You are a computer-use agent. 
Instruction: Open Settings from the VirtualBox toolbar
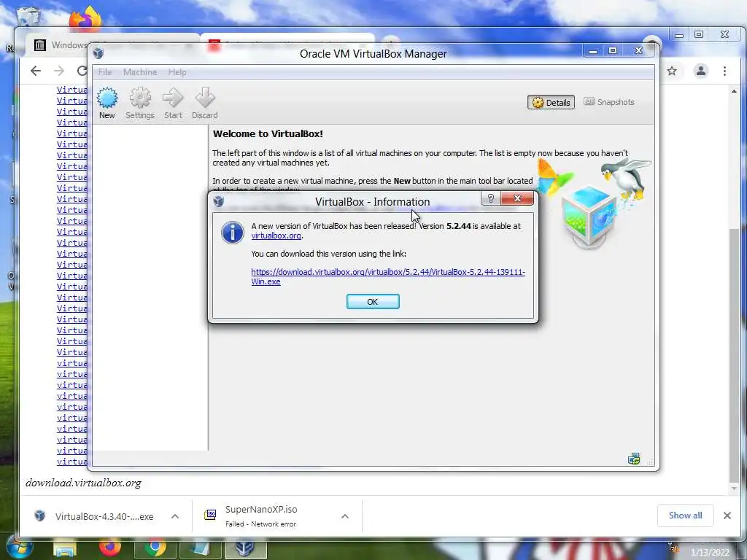(139, 103)
